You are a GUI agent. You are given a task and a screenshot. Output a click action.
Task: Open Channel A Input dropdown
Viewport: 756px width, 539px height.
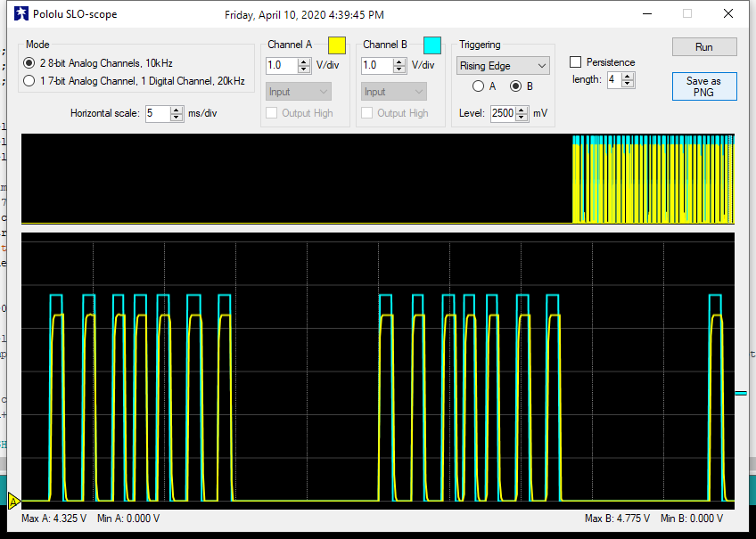click(299, 92)
